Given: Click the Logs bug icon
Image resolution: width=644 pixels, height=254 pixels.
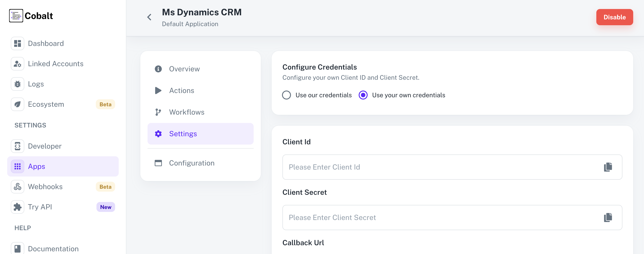Looking at the screenshot, I should pyautogui.click(x=17, y=84).
